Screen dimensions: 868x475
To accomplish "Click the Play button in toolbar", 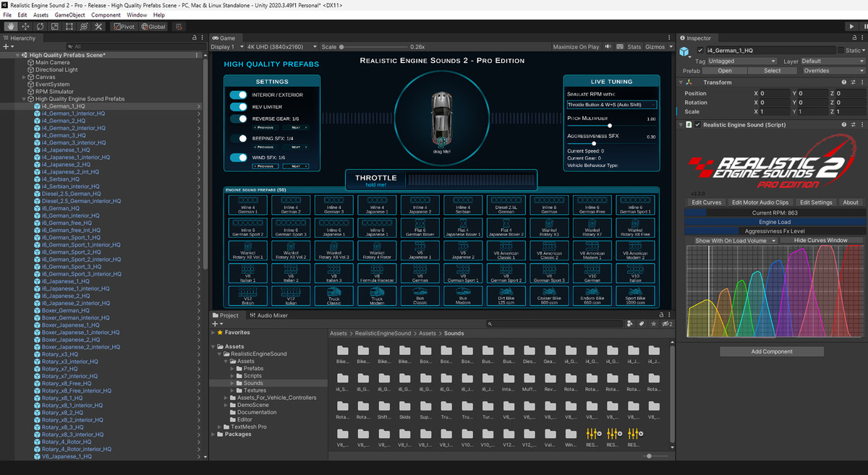I will [x=851, y=26].
